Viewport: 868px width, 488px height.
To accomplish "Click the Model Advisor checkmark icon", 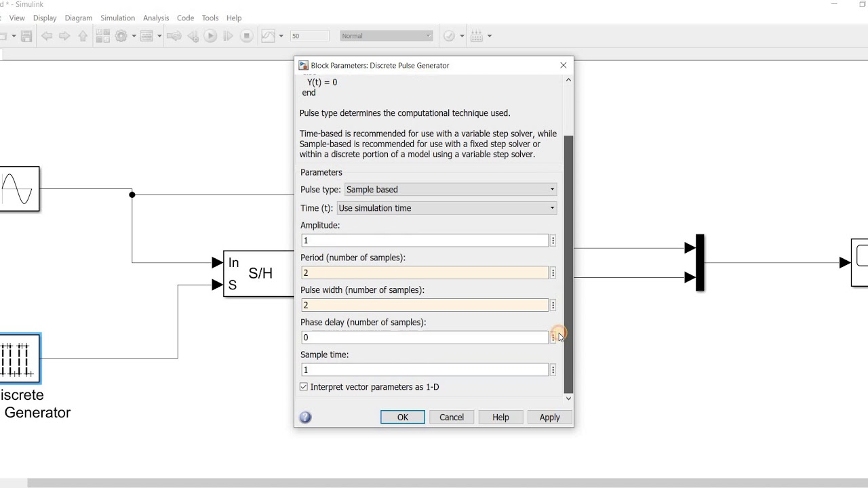I will pyautogui.click(x=449, y=36).
